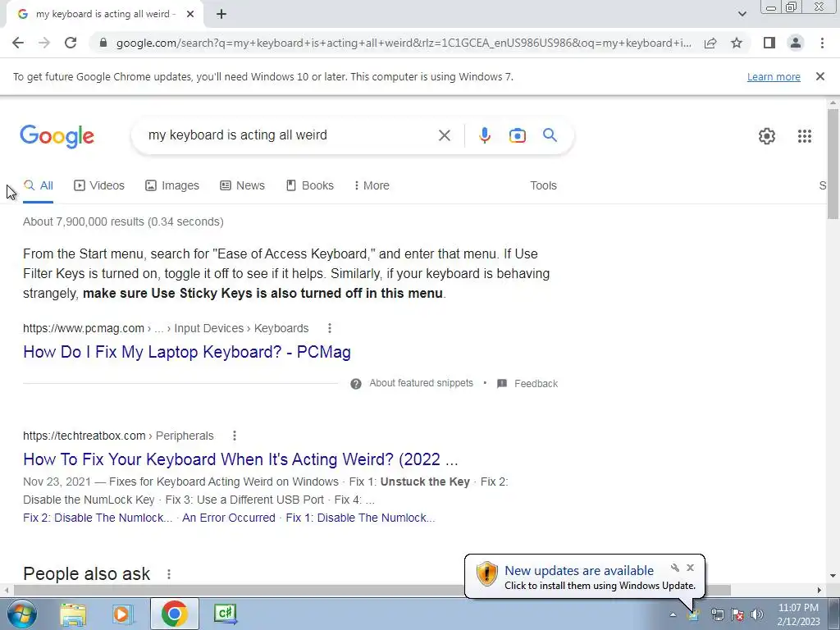Switch to the Videos tab

coord(99,185)
